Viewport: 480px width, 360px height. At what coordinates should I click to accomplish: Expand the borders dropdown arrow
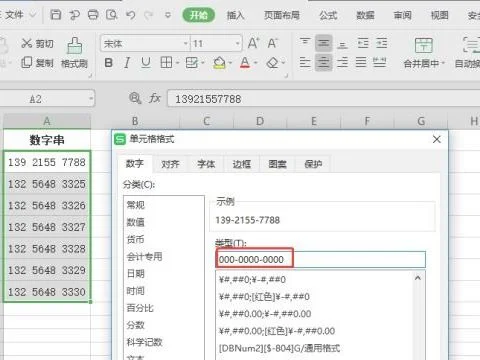point(178,63)
